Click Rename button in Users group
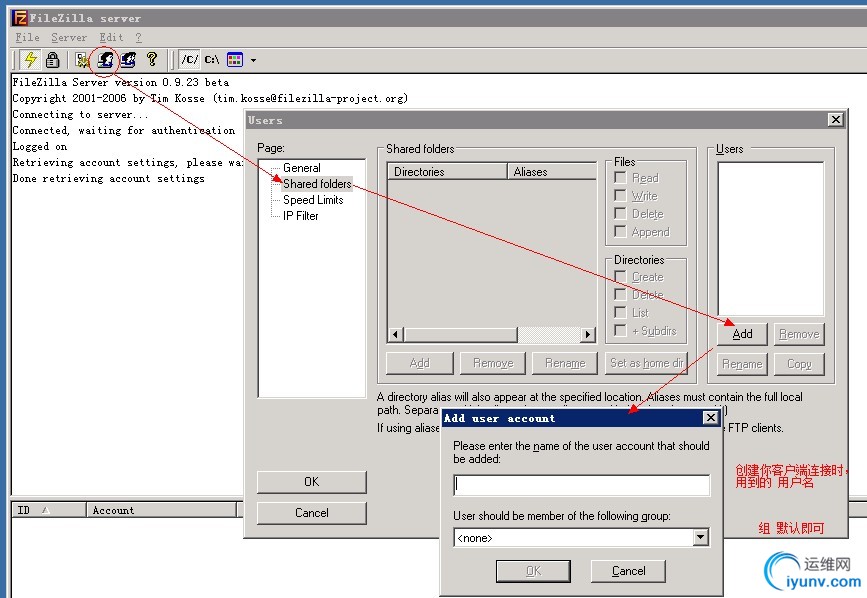This screenshot has height=598, width=867. click(742, 364)
